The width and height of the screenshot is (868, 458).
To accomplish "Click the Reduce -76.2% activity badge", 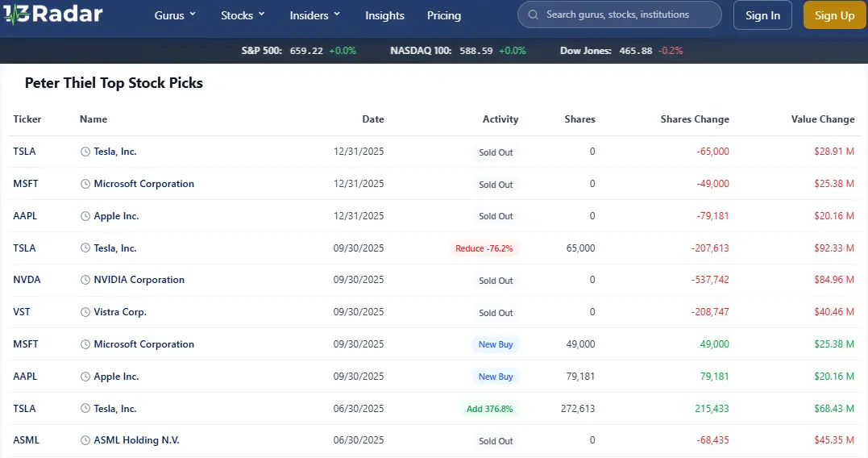I will 484,248.
